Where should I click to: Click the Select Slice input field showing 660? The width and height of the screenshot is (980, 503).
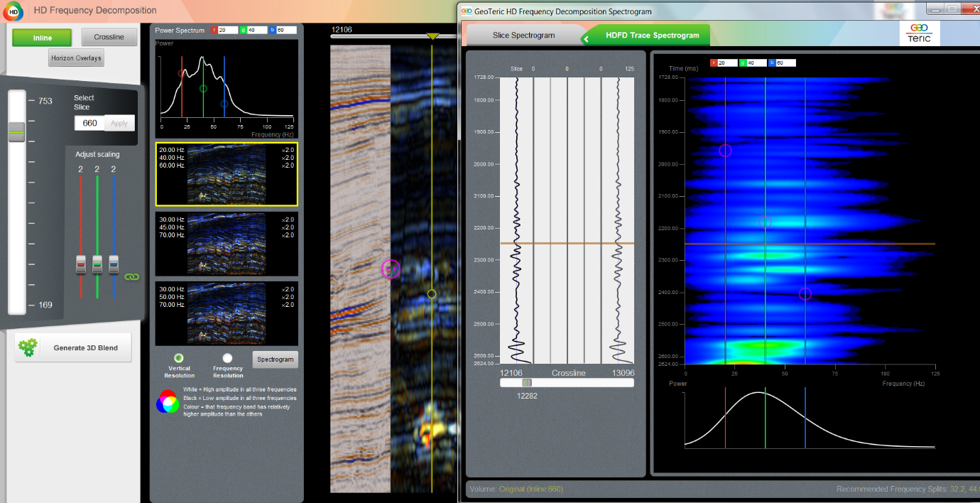(x=89, y=123)
